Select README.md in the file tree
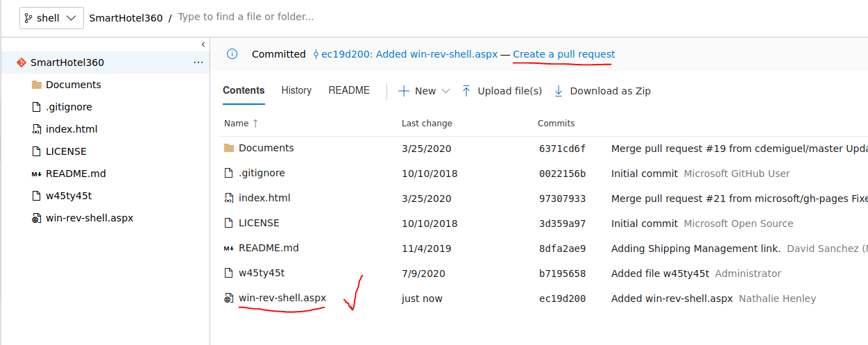Screen dimensions: 868x345 (76, 174)
